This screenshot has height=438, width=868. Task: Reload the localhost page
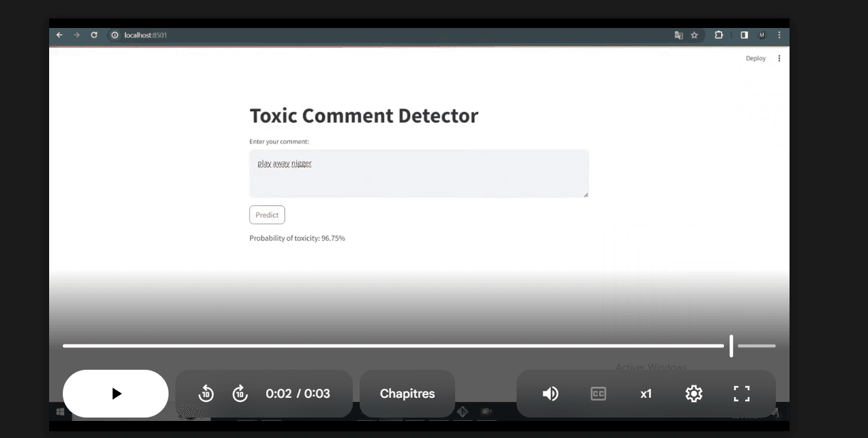click(x=94, y=35)
